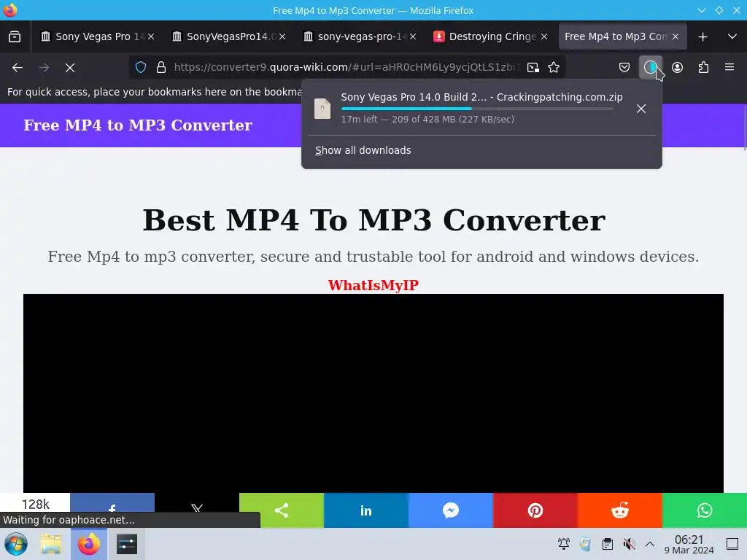This screenshot has width=747, height=560.
Task: Stop the page from loading
Action: point(70,68)
